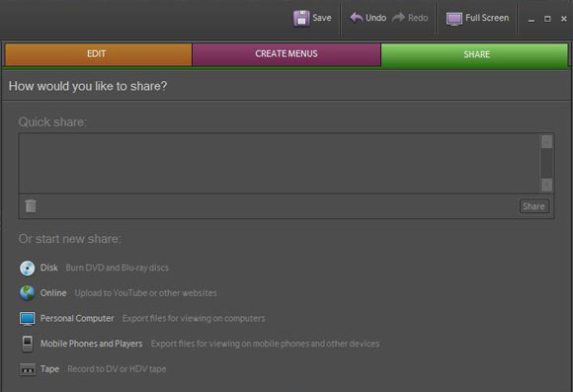The image size is (573, 392).
Task: Select the Online globe icon
Action: [x=28, y=293]
